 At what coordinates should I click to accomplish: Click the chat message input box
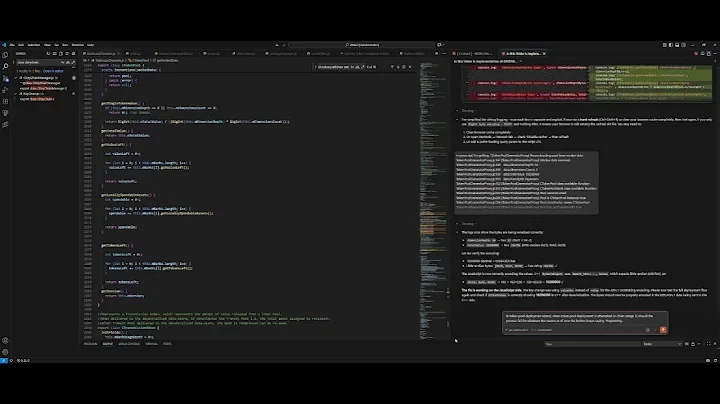tap(585, 319)
